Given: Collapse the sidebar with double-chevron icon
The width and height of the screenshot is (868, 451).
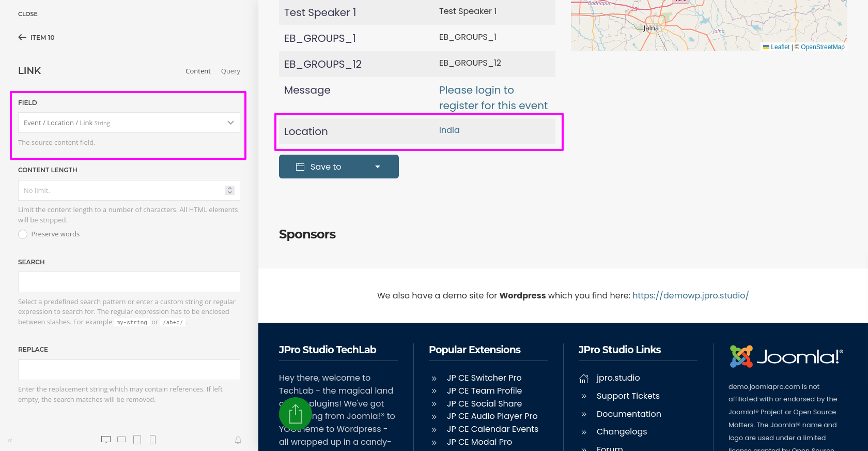Looking at the screenshot, I should click(x=10, y=441).
